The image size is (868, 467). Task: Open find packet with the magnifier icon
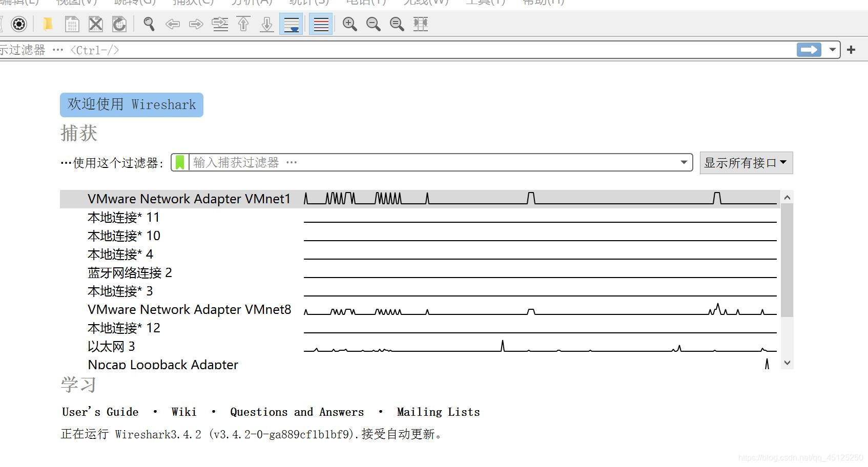pos(149,24)
